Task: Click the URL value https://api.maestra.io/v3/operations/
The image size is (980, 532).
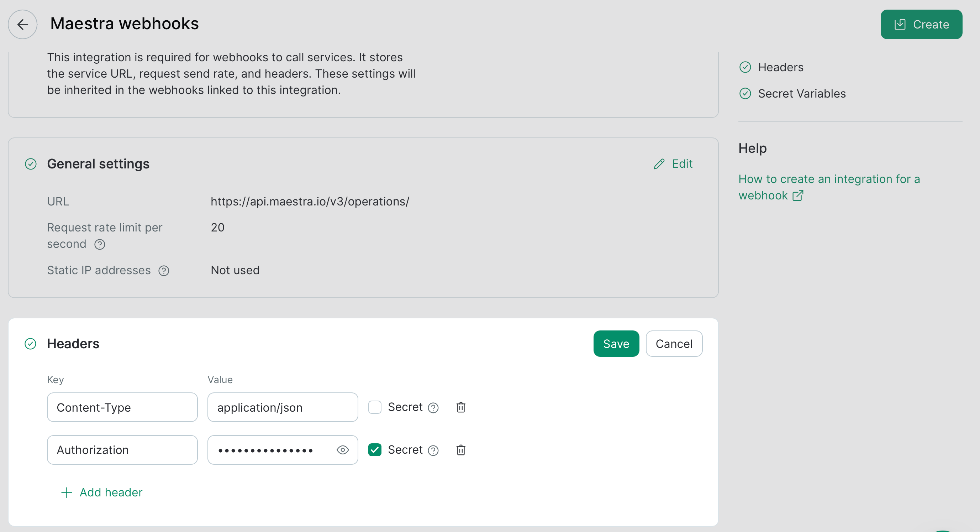Action: 310,202
